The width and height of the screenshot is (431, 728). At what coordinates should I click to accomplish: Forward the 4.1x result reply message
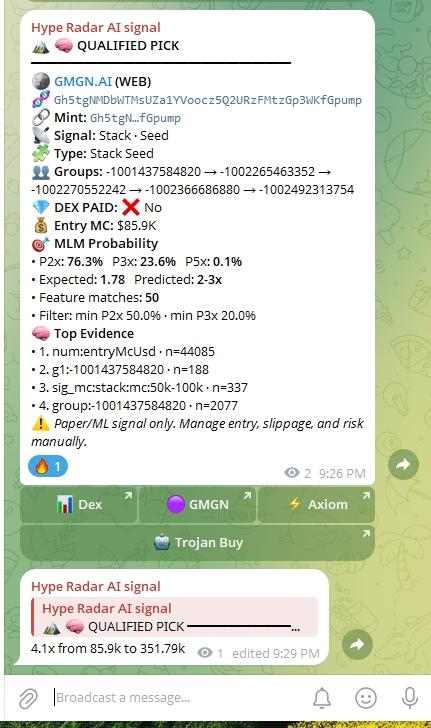click(x=357, y=644)
